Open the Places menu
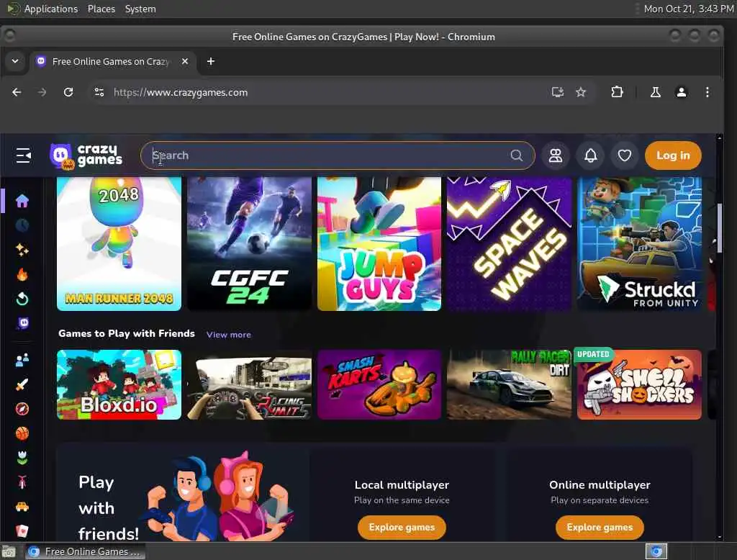This screenshot has width=737, height=560. (x=101, y=9)
